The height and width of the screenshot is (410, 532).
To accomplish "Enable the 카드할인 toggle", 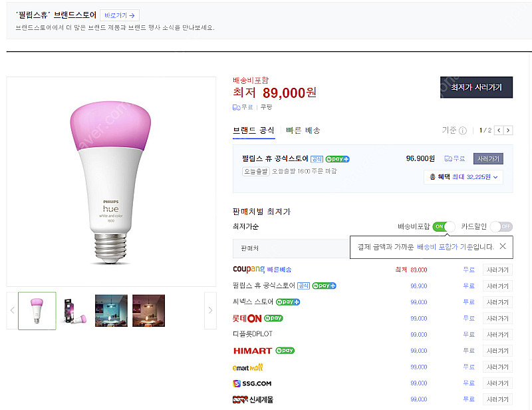I will point(501,227).
